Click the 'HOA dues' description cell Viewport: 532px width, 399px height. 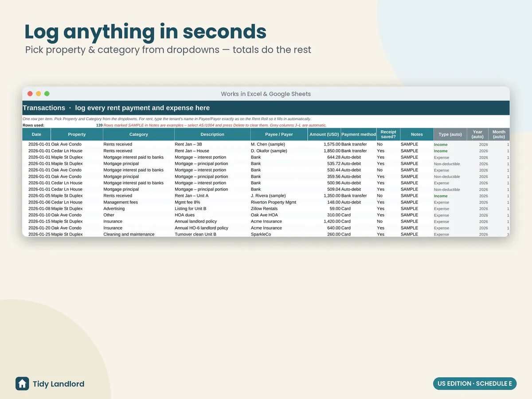pos(212,215)
